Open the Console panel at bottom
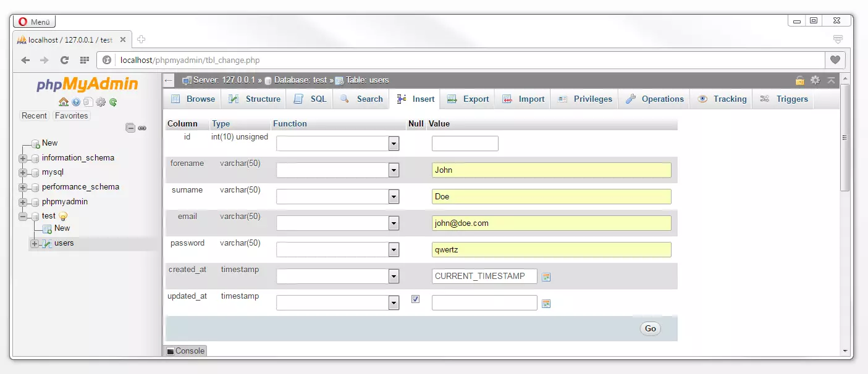Image resolution: width=868 pixels, height=374 pixels. 185,351
